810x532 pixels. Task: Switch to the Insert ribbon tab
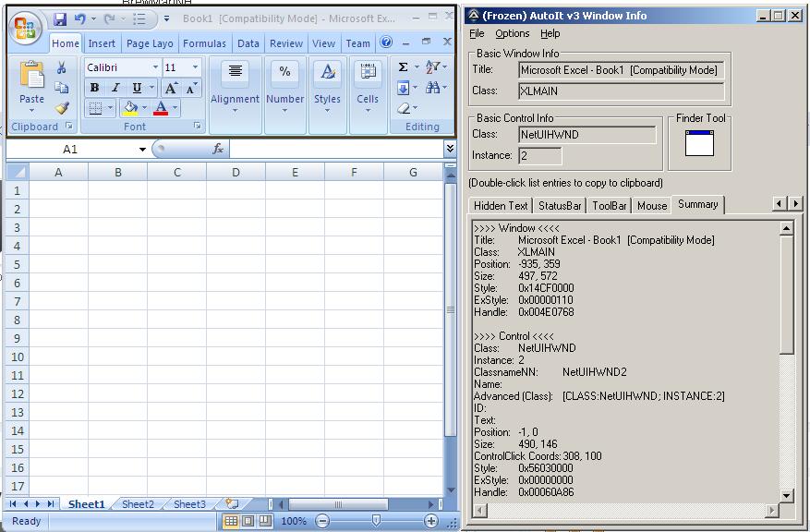tap(102, 43)
